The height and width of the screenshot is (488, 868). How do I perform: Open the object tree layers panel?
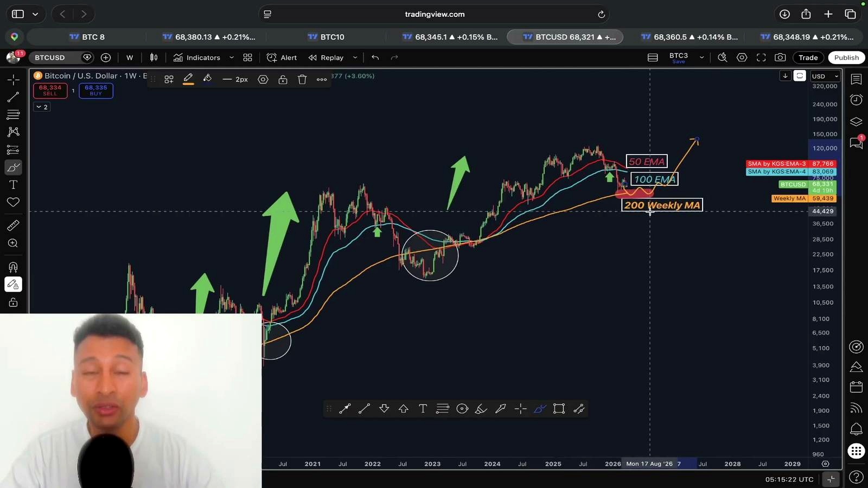(x=856, y=121)
